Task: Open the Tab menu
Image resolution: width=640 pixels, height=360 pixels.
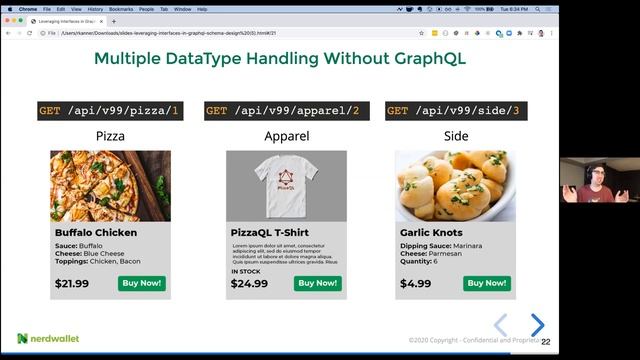Action: click(164, 9)
